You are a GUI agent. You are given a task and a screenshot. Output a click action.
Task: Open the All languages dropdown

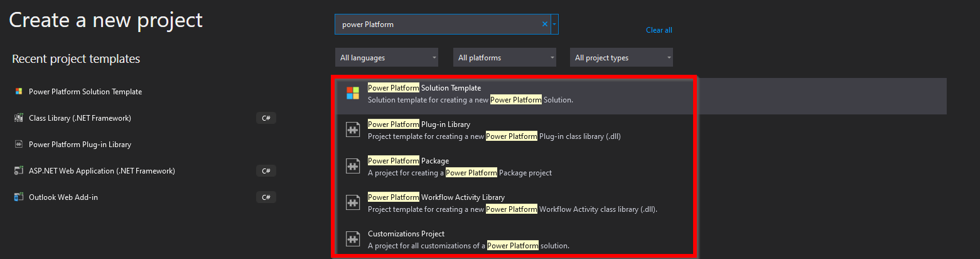click(387, 58)
